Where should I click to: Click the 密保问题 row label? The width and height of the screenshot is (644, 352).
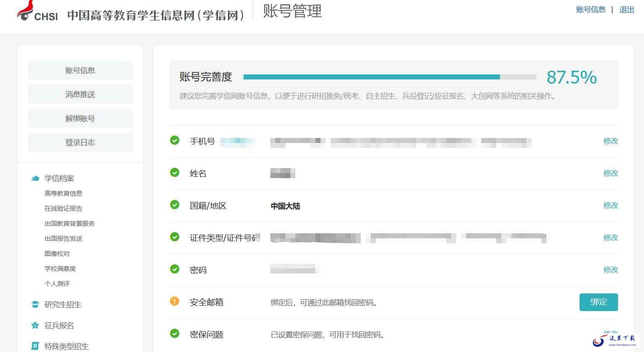tap(206, 334)
